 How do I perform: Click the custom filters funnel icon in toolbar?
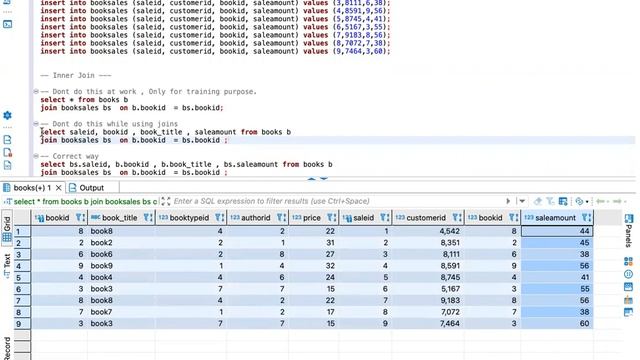pyautogui.click(x=550, y=201)
